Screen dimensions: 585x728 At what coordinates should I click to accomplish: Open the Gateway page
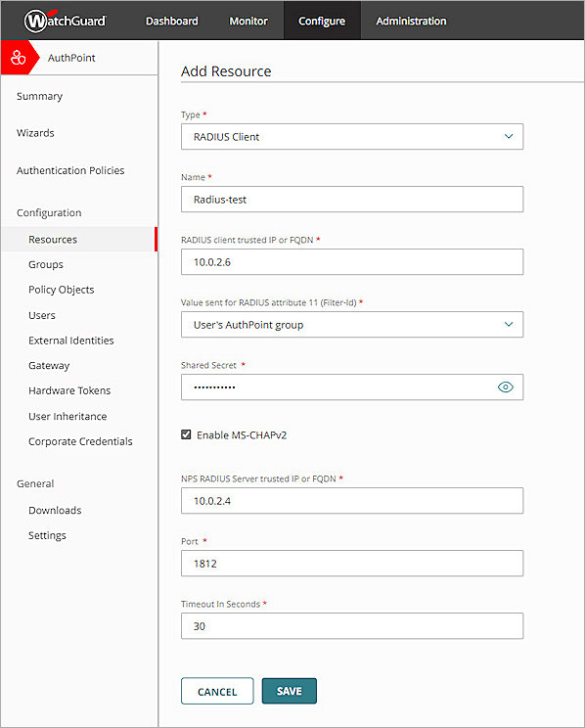click(49, 366)
